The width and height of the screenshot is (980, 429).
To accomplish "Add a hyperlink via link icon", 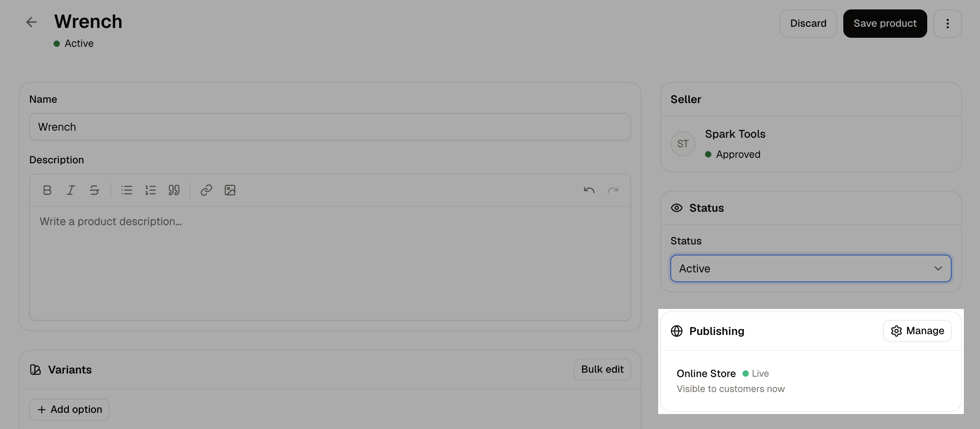I will (x=206, y=190).
